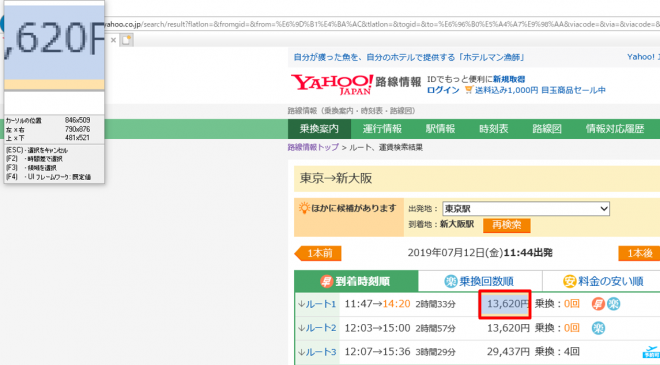
Task: Click the 早 icon on 到着時刻順 tab
Action: 326,281
